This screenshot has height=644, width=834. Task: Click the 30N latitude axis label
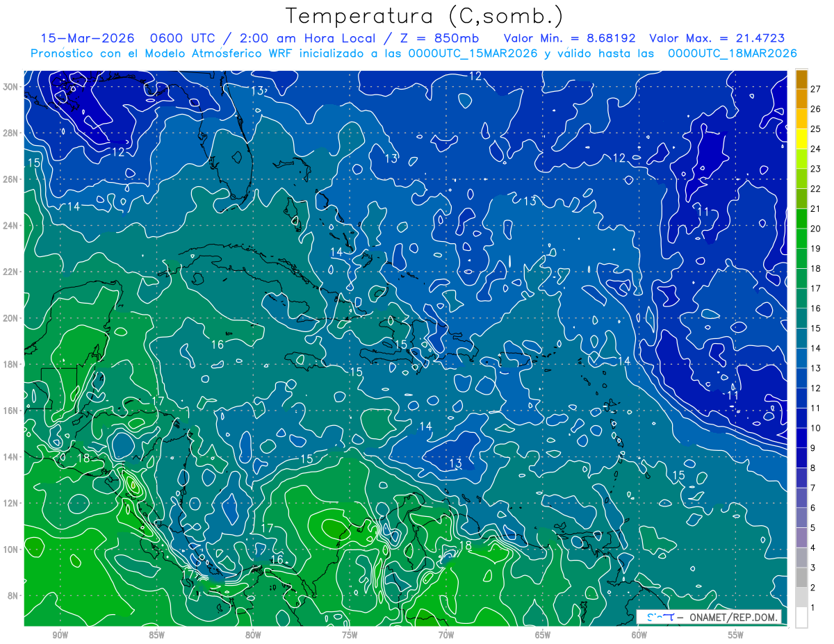[12, 87]
